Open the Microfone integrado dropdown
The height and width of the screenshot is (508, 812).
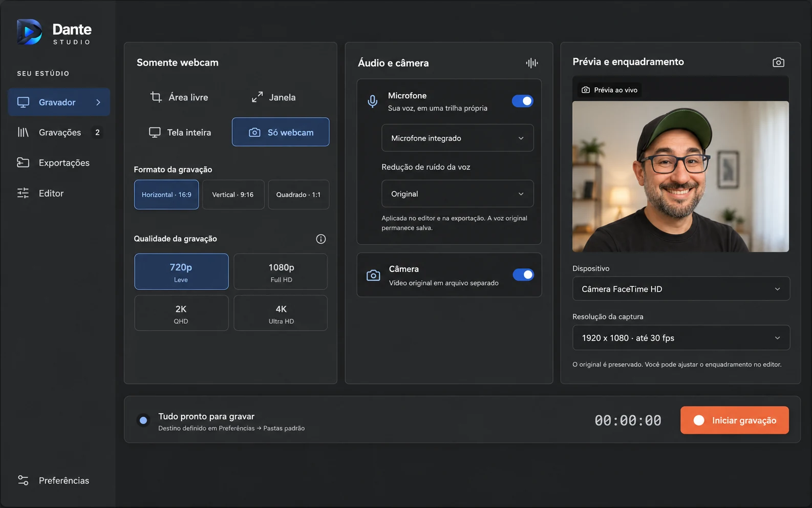[458, 138]
